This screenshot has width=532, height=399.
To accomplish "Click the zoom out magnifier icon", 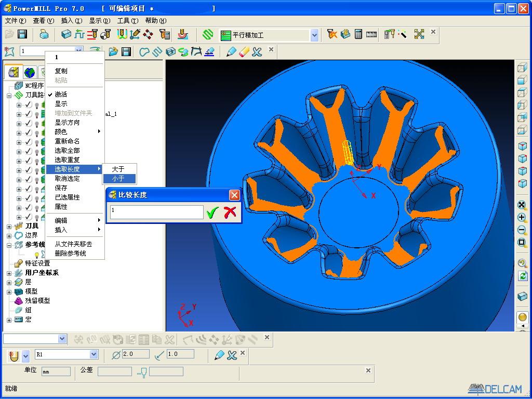I will (522, 230).
